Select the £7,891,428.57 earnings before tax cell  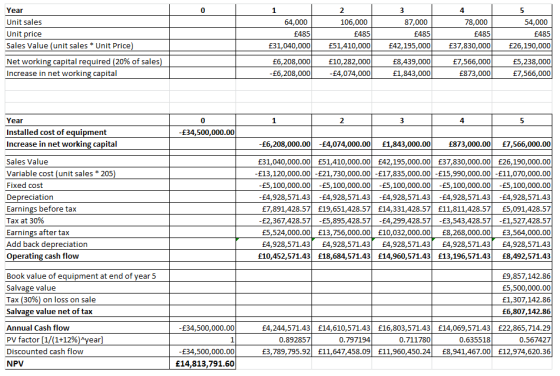click(274, 209)
